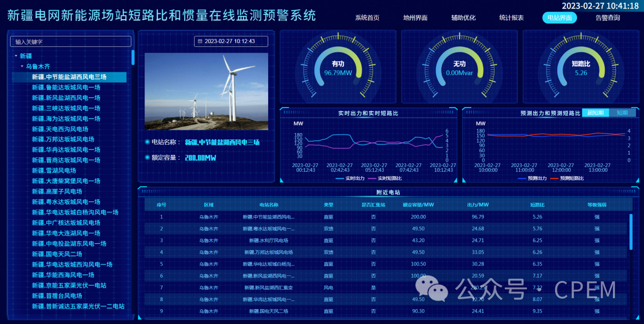The width and height of the screenshot is (644, 324).
Task: Select 新疆.京能五家渠光伏一电站 station
Action: point(69,285)
